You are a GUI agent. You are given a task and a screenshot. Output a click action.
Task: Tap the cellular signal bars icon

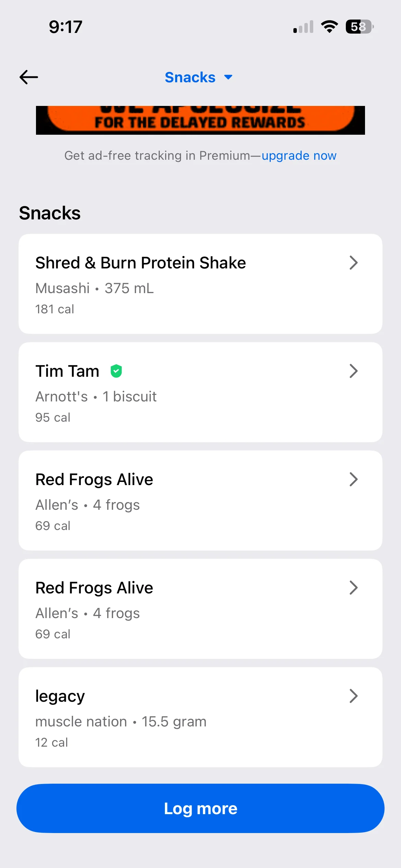[x=303, y=27]
